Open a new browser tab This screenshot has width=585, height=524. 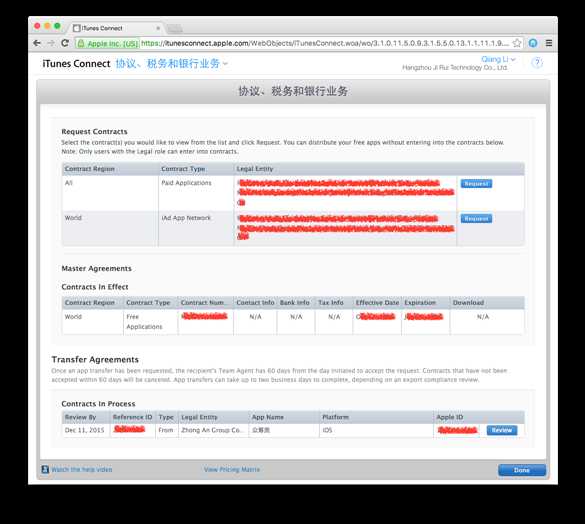[x=175, y=28]
